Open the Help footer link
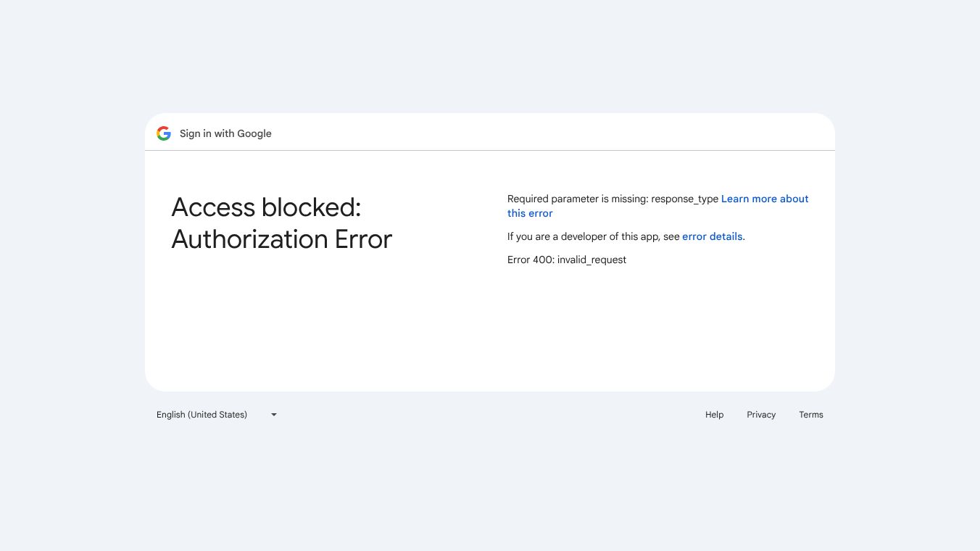Screen dimensions: 980x551 coord(714,415)
